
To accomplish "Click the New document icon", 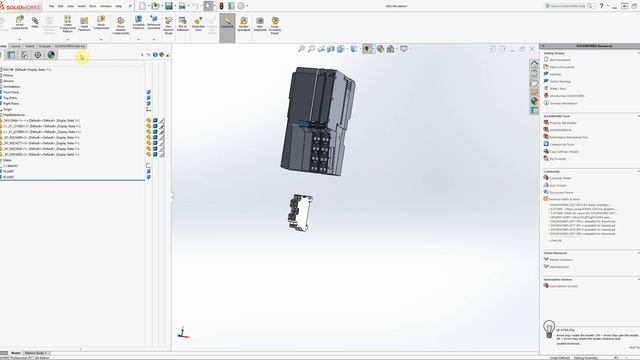I will [x=142, y=6].
